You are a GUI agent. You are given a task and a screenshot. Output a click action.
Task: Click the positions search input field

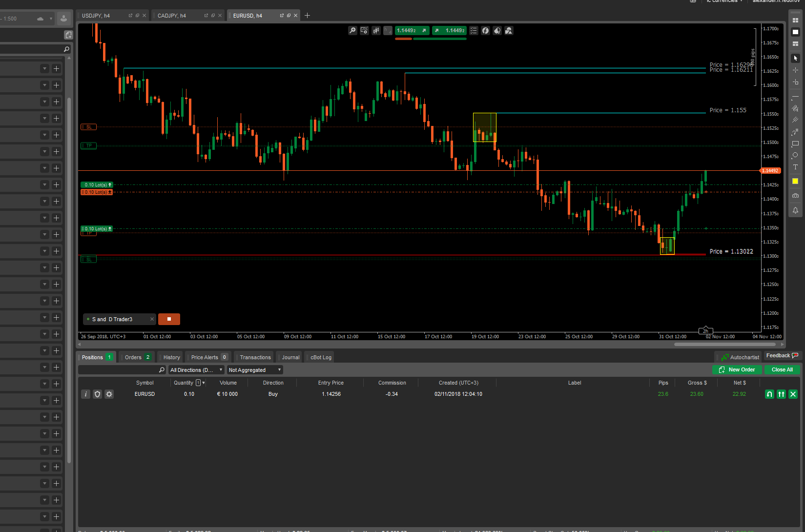coord(122,370)
